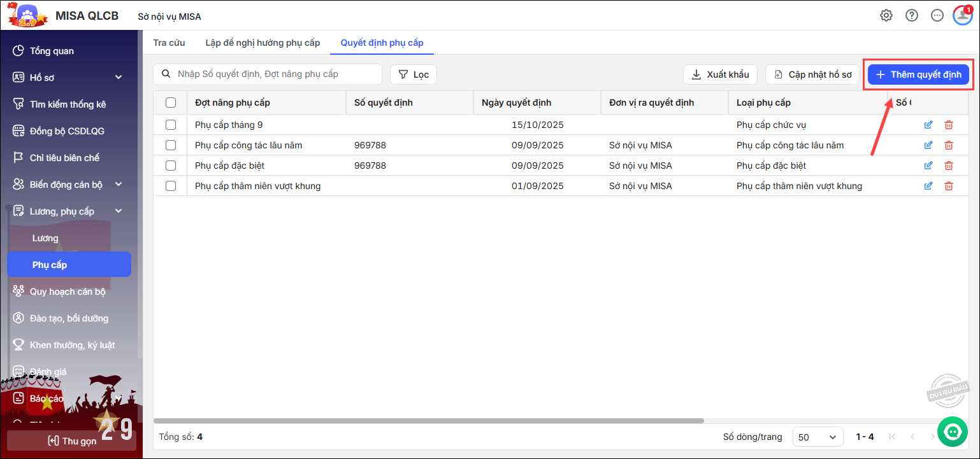Delete the Phụ cấp đặc biệt row
Image resolution: width=980 pixels, height=459 pixels.
coord(949,166)
